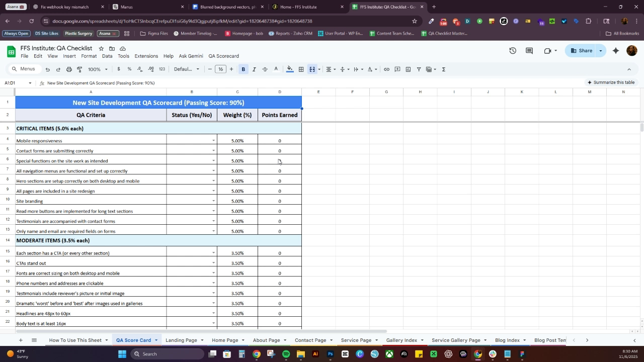644x362 pixels.
Task: Open the Extensions menu
Action: point(146,56)
